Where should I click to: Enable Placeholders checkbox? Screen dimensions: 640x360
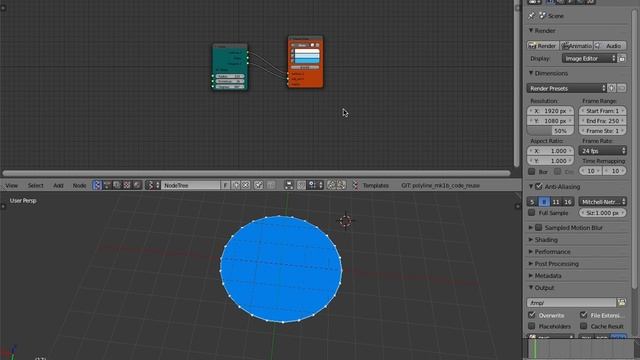[531, 326]
